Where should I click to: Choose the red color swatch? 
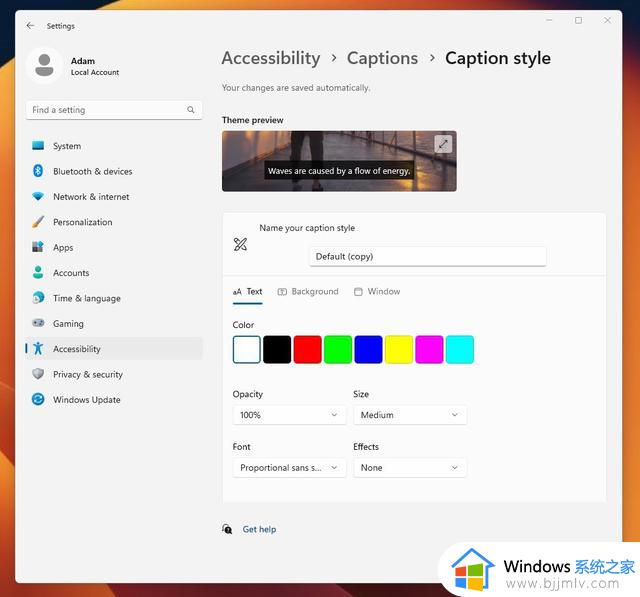click(x=307, y=349)
